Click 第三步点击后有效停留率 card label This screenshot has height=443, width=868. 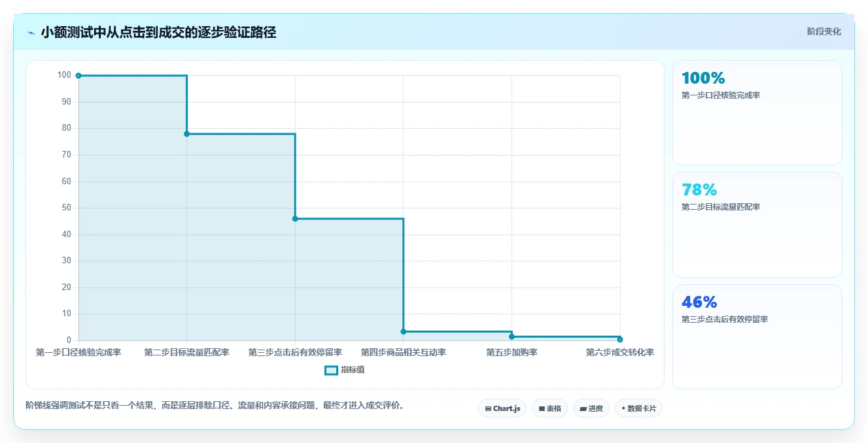pyautogui.click(x=725, y=320)
